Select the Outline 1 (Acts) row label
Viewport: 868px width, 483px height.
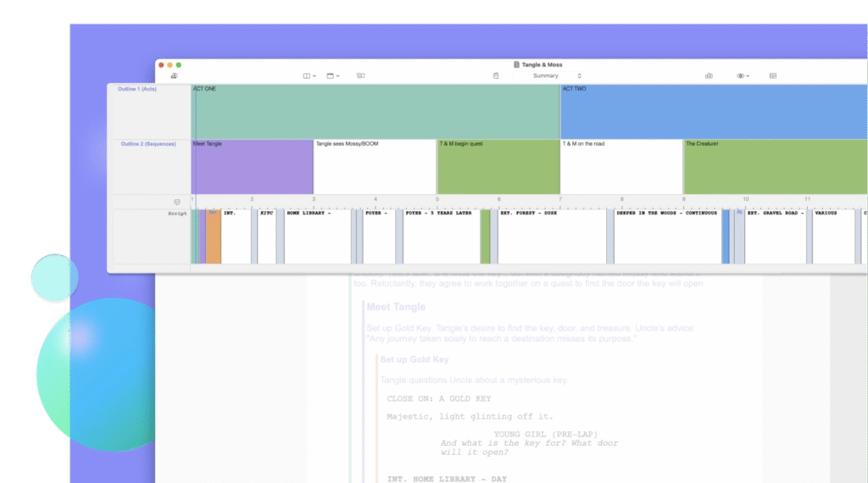click(x=136, y=89)
